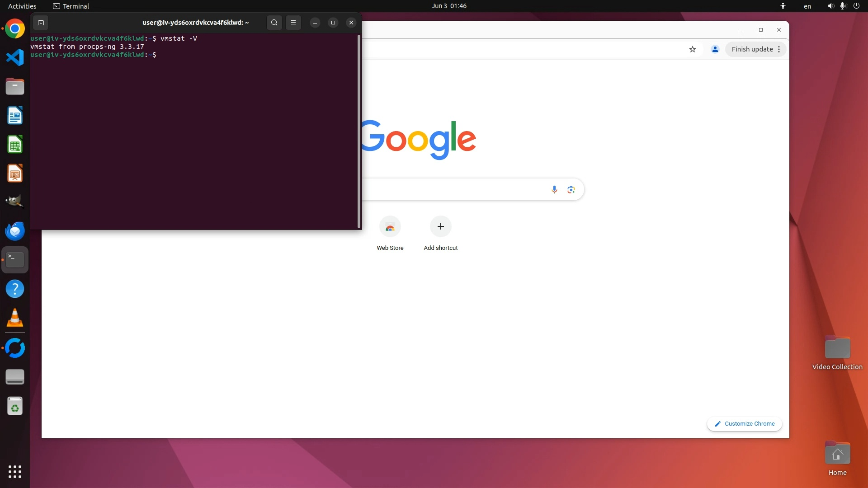Launch VLC media player from dock
The width and height of the screenshot is (868, 488).
click(15, 318)
